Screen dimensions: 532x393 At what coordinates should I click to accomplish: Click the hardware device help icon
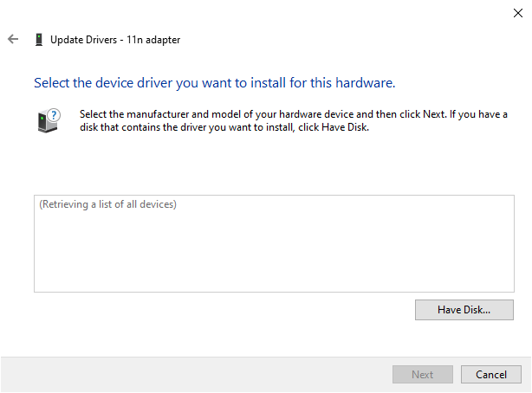point(49,120)
